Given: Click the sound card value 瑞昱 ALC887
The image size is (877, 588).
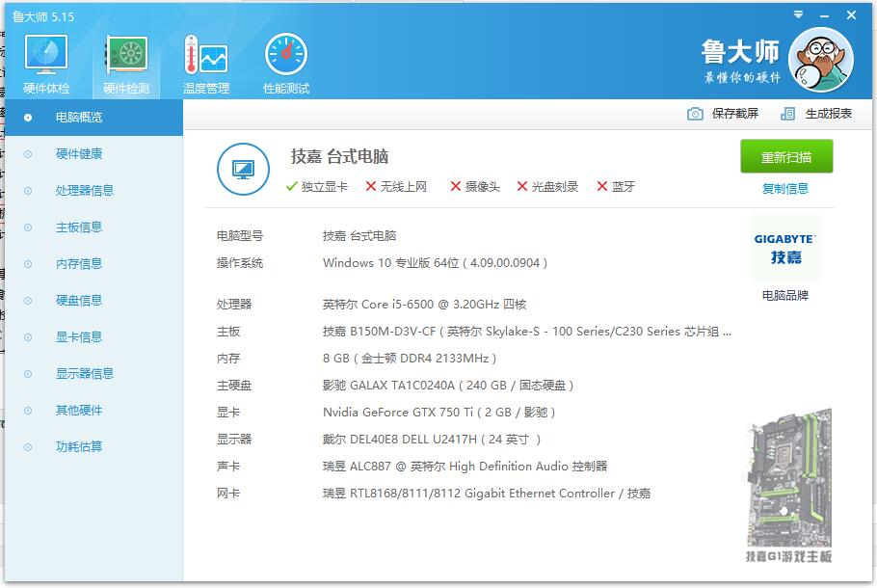Looking at the screenshot, I should click(x=465, y=467).
